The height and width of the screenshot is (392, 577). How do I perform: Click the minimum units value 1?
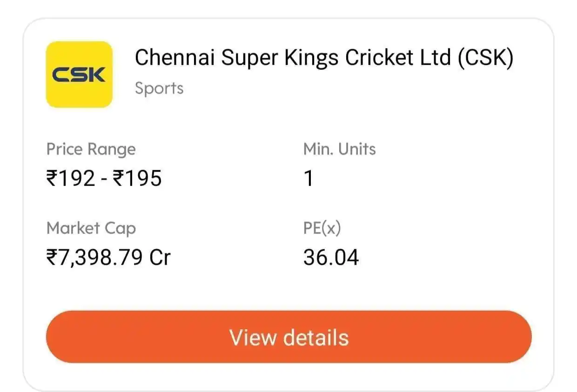(x=309, y=178)
